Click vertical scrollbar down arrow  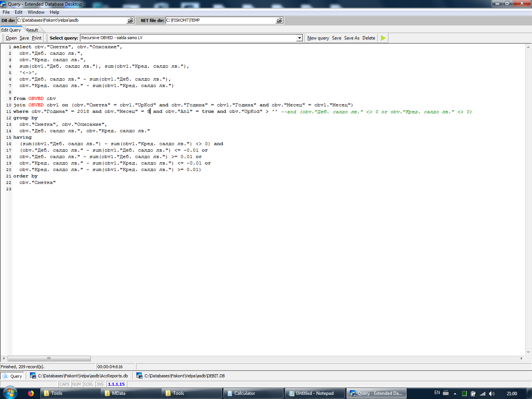click(528, 352)
